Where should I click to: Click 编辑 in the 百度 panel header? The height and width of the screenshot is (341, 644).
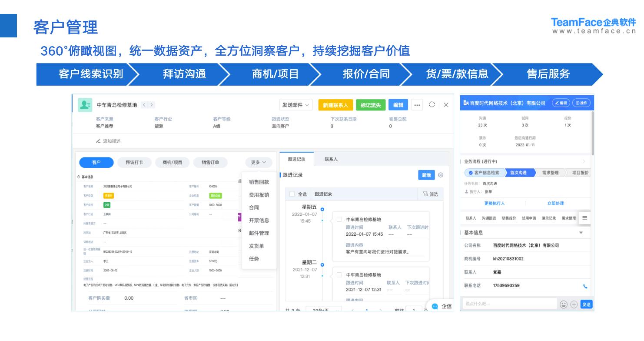(561, 103)
